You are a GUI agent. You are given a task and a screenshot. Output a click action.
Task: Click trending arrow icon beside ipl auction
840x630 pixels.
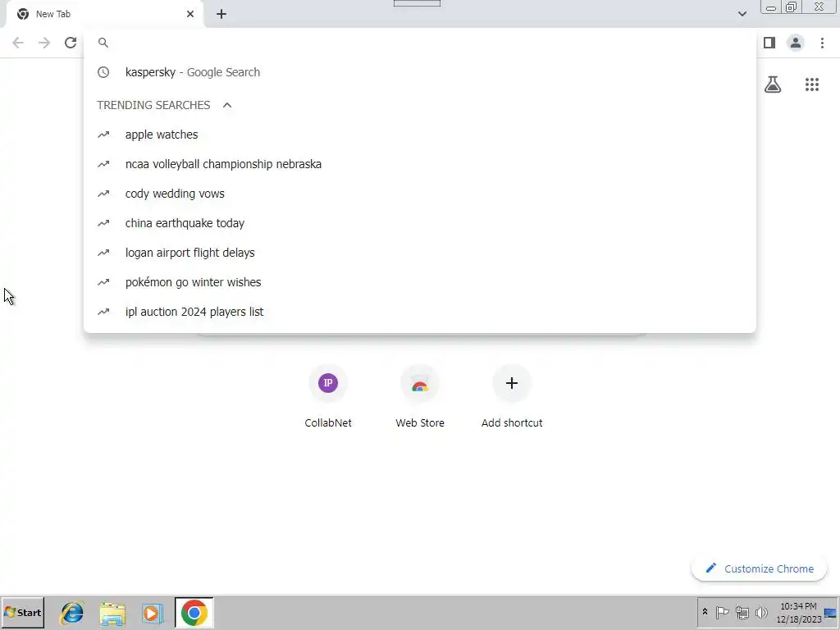[x=103, y=311]
